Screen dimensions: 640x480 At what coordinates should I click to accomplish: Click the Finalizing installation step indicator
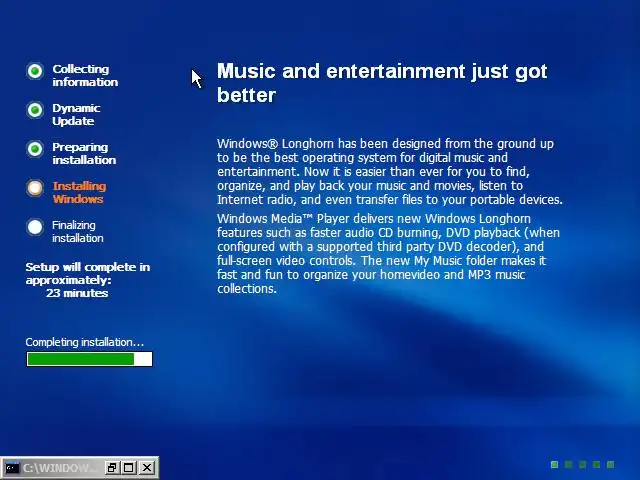pyautogui.click(x=35, y=227)
